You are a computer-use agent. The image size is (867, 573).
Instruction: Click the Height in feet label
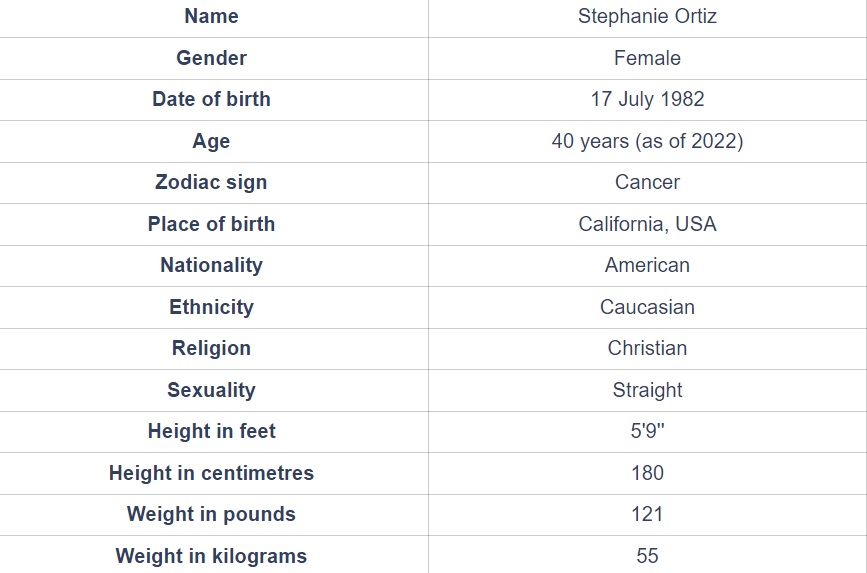click(211, 431)
